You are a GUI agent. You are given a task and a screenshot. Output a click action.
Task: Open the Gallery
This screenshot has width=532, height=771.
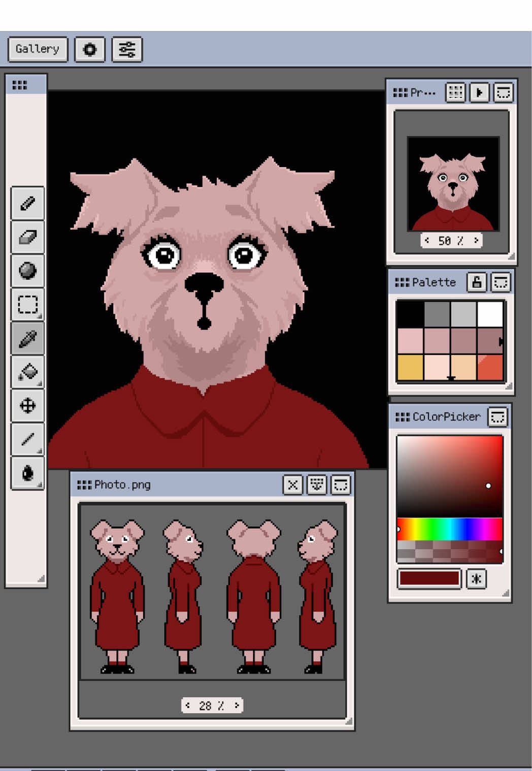tap(38, 49)
